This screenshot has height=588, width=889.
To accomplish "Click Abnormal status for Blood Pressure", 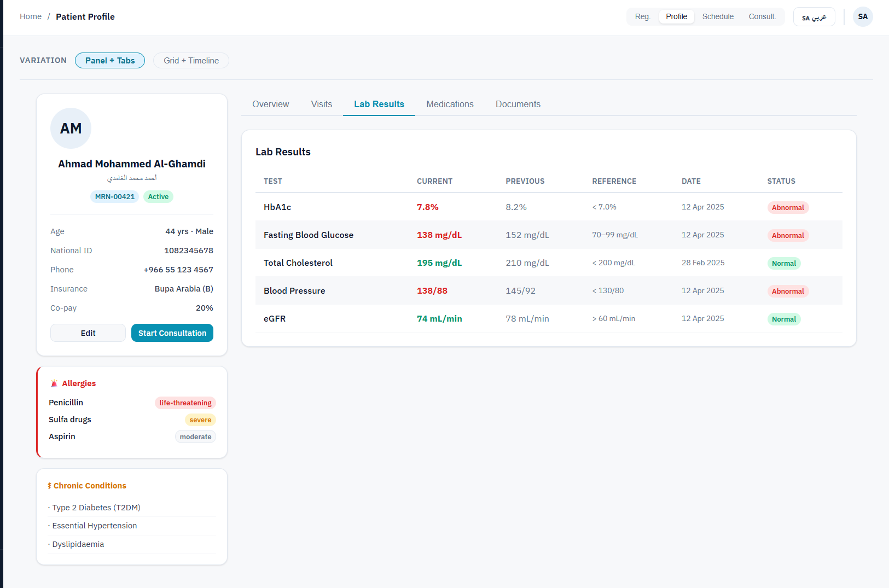I will (787, 292).
